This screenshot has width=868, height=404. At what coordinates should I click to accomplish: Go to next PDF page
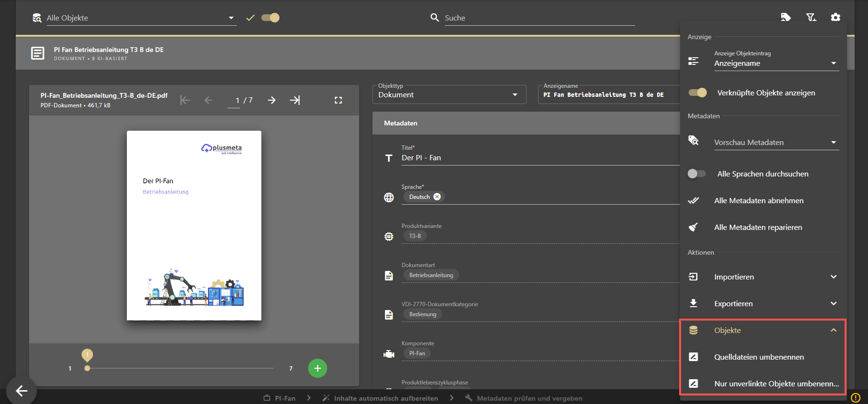(272, 100)
